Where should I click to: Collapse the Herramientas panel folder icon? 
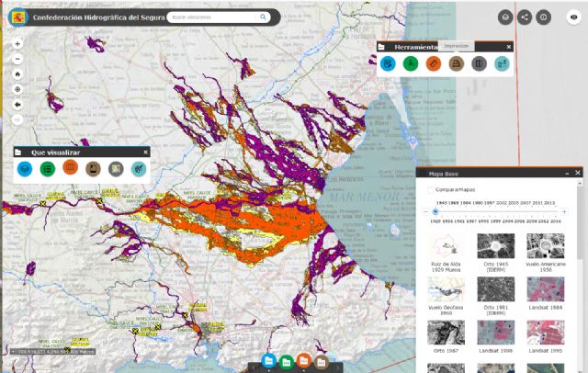[382, 48]
